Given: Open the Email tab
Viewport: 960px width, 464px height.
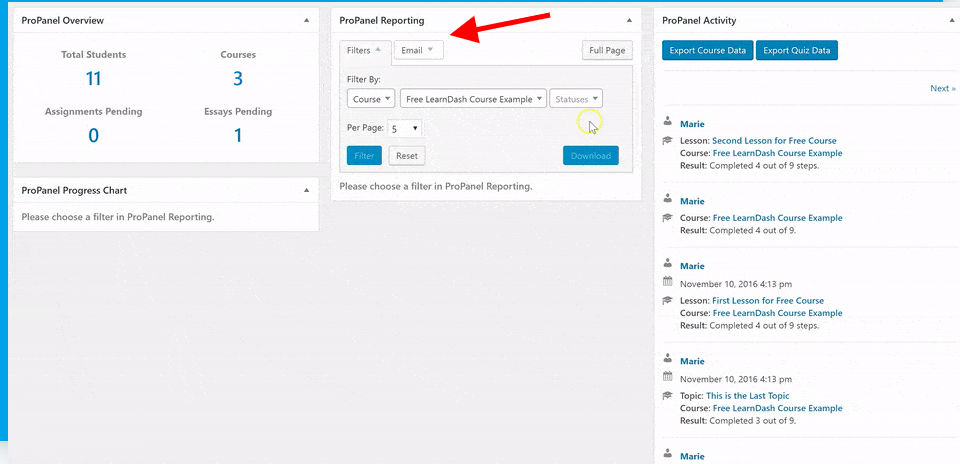Looking at the screenshot, I should [x=419, y=50].
